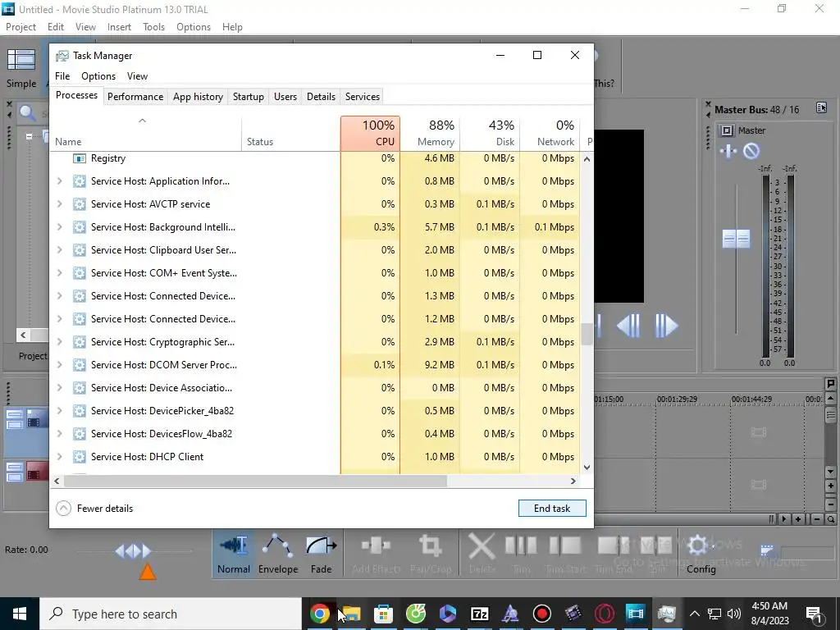Expand Service Host: Cryptographic Services
The height and width of the screenshot is (630, 840).
click(x=59, y=342)
